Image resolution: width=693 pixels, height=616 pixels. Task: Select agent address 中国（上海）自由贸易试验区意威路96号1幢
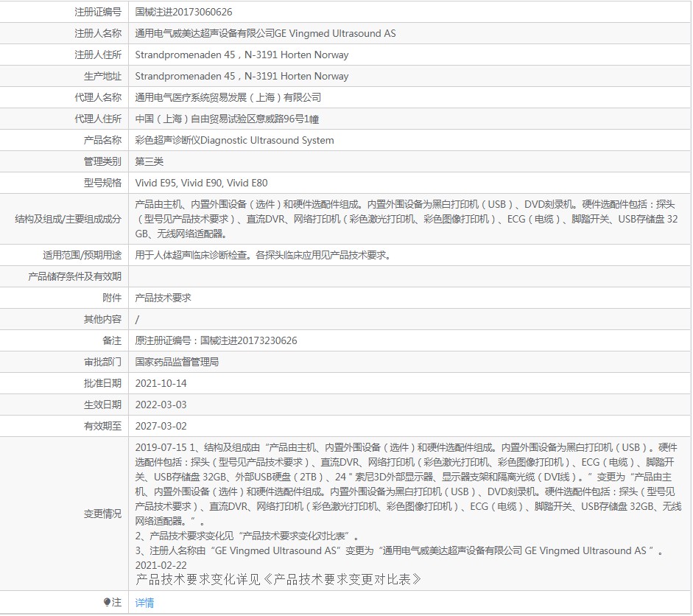[227, 119]
